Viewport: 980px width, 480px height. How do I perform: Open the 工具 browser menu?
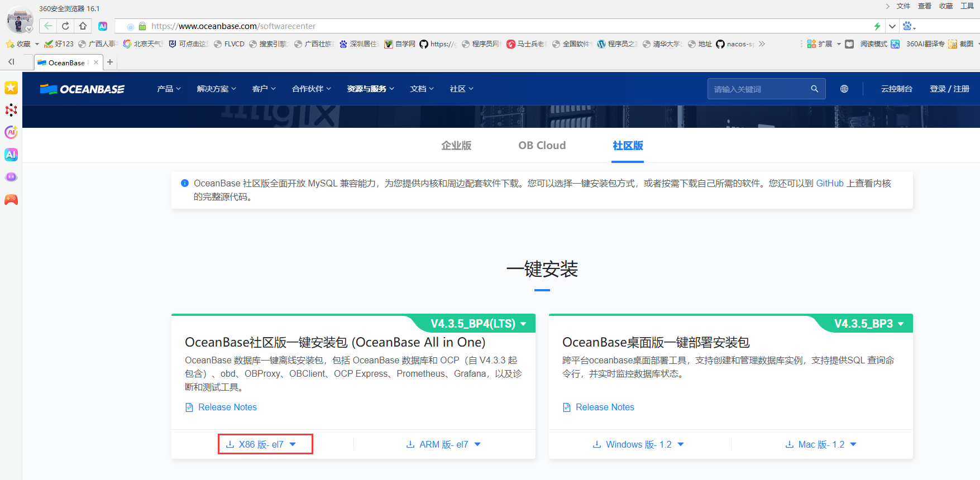pos(967,6)
